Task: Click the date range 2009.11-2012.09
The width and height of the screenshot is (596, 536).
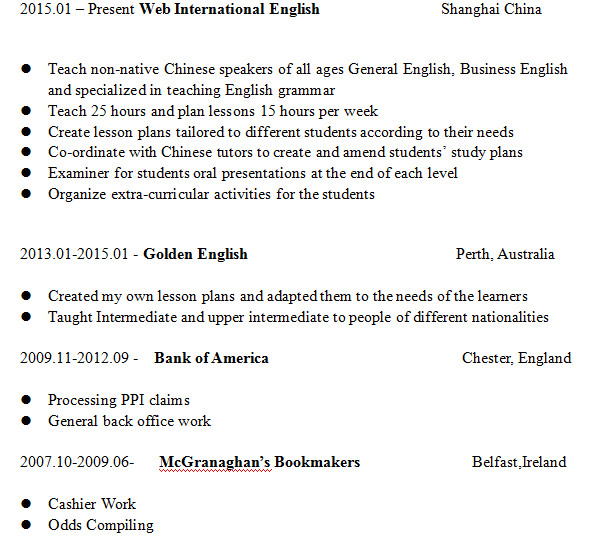Action: (x=74, y=358)
